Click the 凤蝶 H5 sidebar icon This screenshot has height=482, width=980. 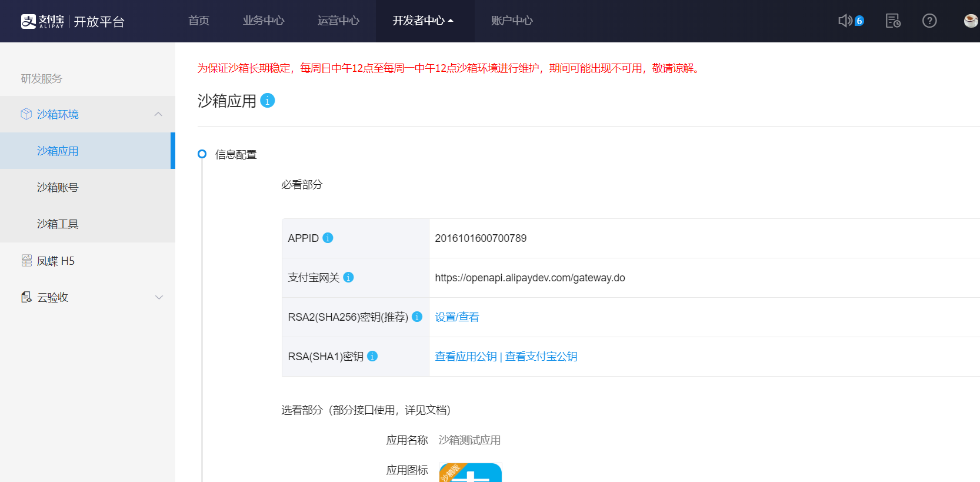pos(26,261)
